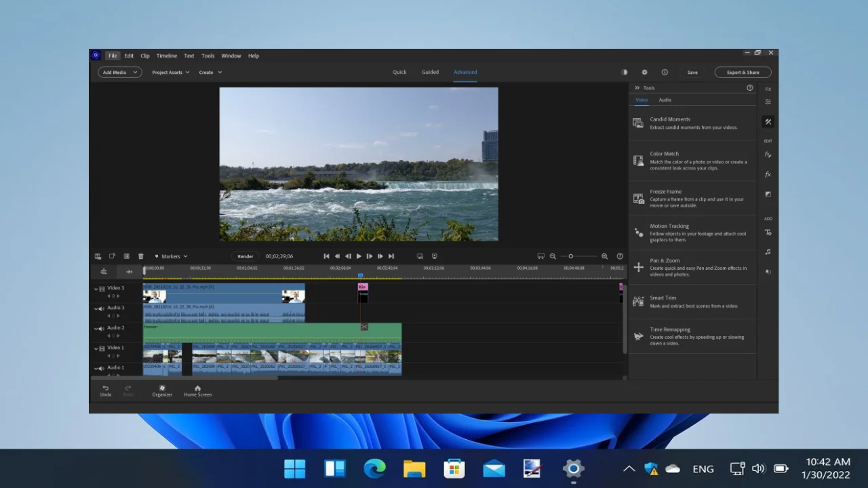Open the Transitions panel icon in right sidebar
The image size is (868, 488).
(768, 194)
